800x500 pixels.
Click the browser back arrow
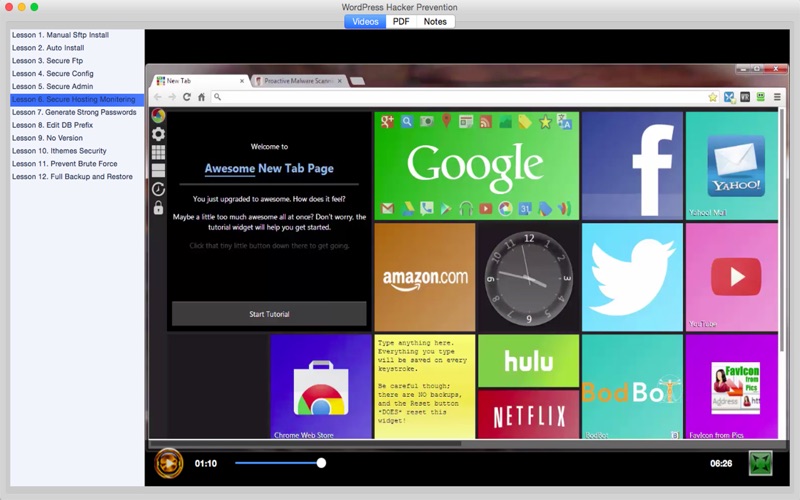point(158,97)
